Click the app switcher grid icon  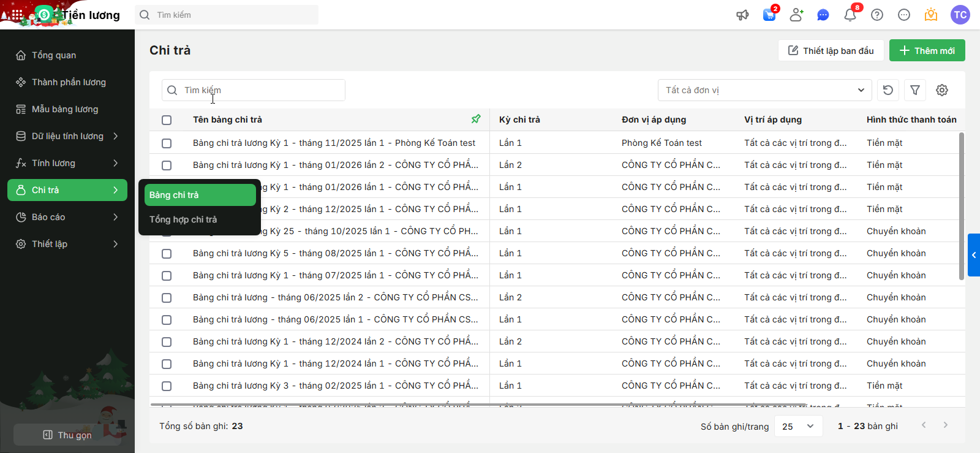point(17,15)
